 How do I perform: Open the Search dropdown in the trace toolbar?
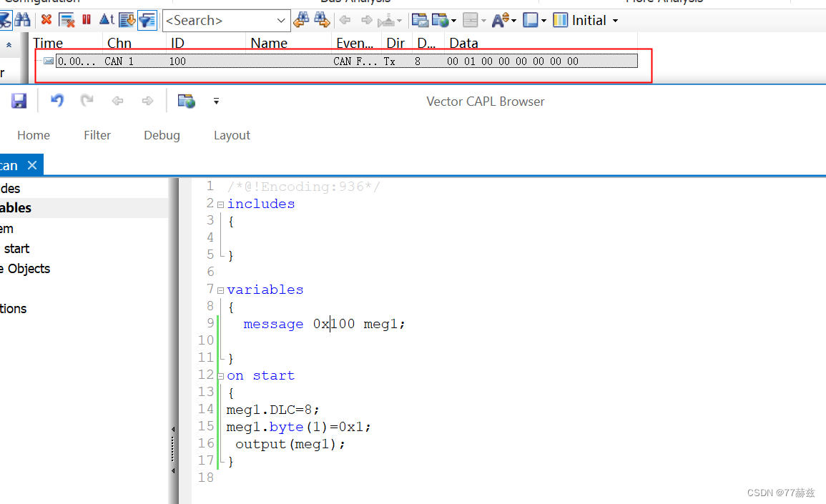281,20
